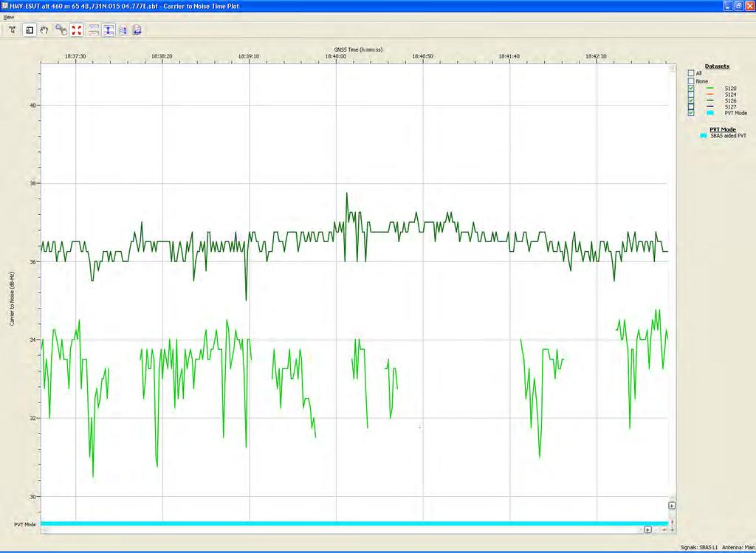Click the S127 dark purple line swatch
This screenshot has width=756, height=553.
click(x=709, y=106)
